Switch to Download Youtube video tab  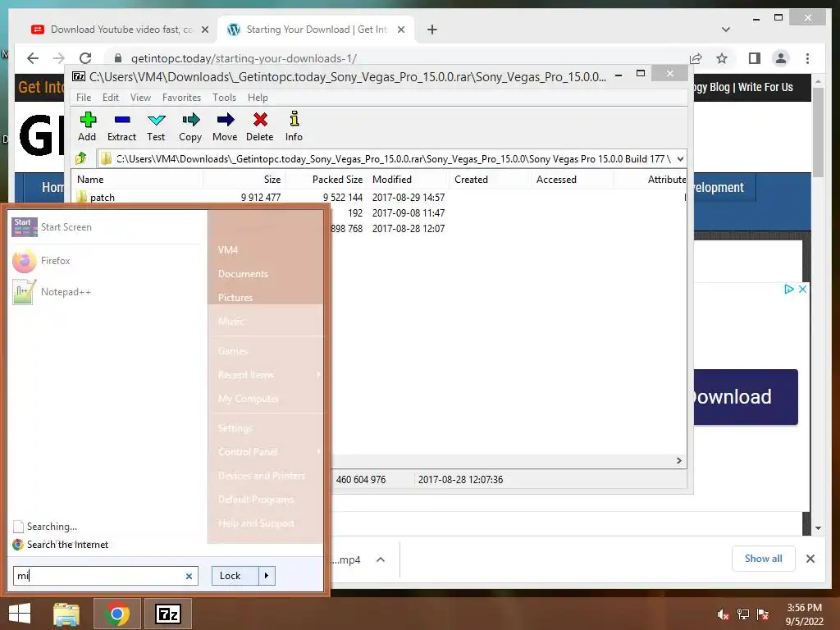click(x=121, y=30)
